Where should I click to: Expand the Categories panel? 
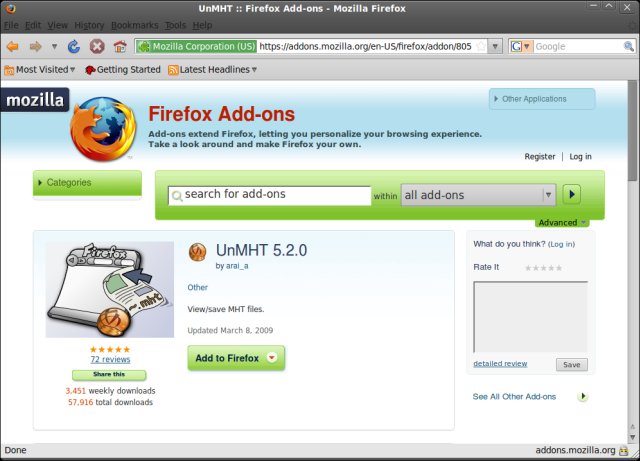[x=87, y=183]
